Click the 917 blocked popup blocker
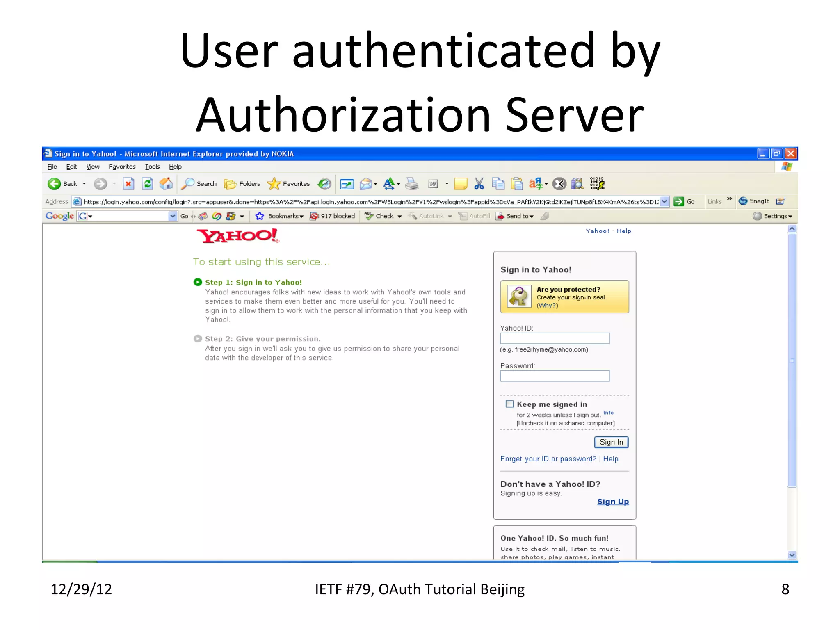The width and height of the screenshot is (840, 630). click(x=332, y=216)
